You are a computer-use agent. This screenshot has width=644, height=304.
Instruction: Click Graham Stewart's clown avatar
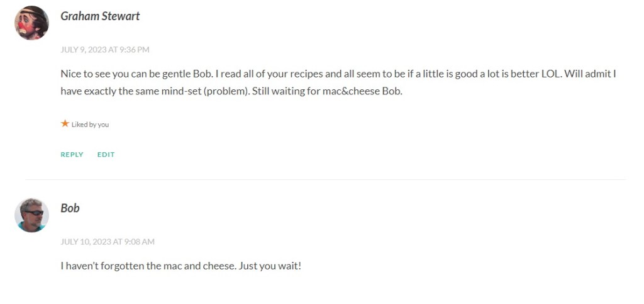(31, 23)
